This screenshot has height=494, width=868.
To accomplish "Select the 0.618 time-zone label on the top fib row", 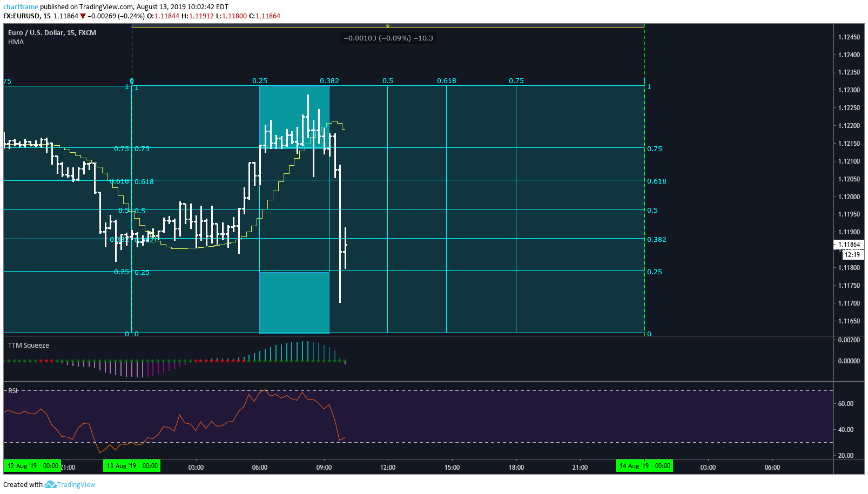I will pyautogui.click(x=447, y=81).
